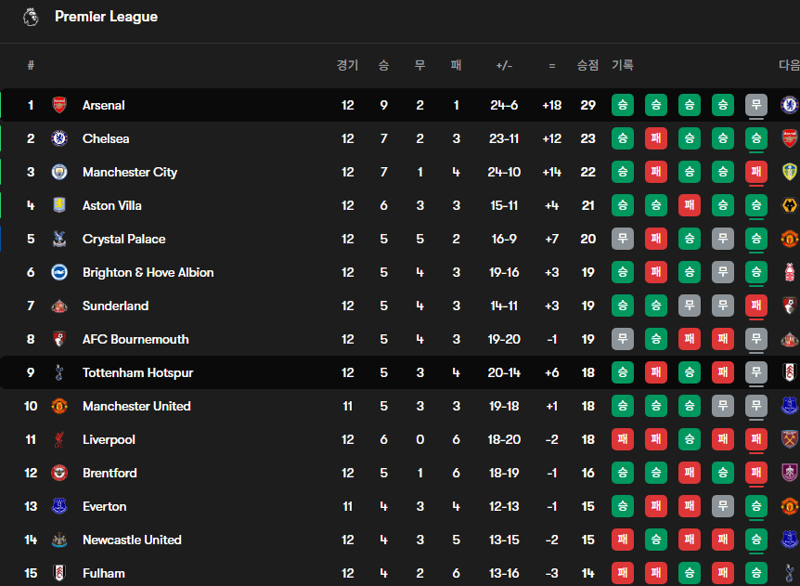Click the Liverpool crest icon
The image size is (800, 586).
[59, 440]
